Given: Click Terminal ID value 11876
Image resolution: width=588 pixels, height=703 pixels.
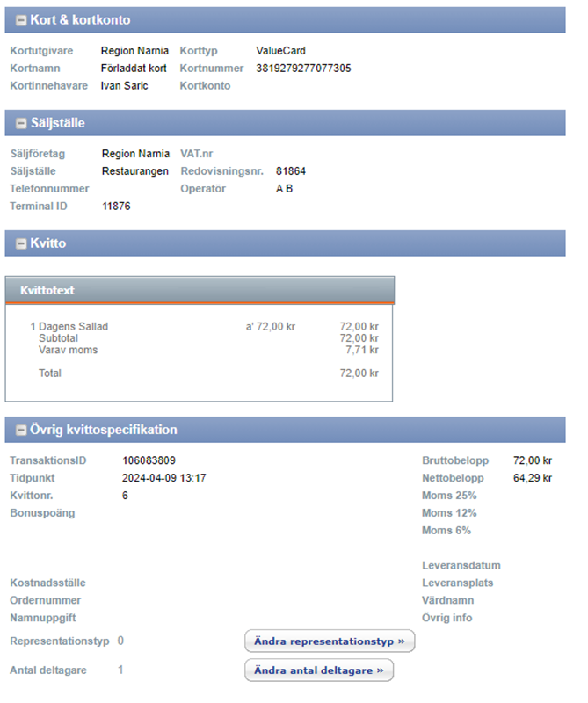Looking at the screenshot, I should [116, 207].
